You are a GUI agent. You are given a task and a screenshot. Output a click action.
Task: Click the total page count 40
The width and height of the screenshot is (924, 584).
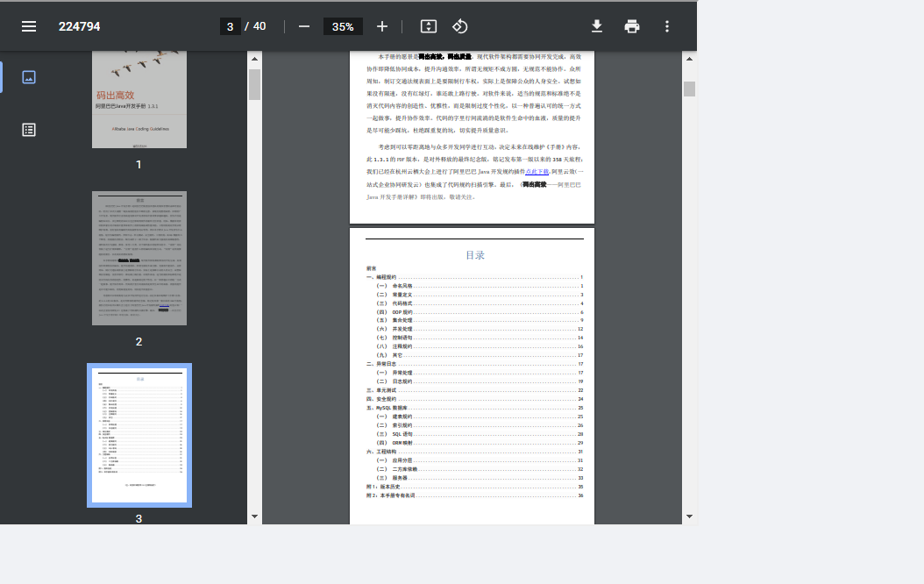259,26
